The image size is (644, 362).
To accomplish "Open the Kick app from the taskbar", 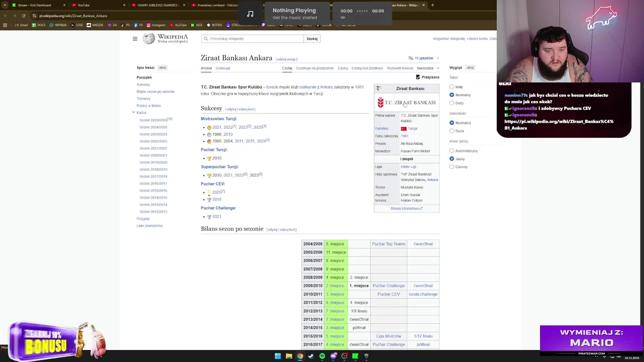I will click(x=355, y=356).
